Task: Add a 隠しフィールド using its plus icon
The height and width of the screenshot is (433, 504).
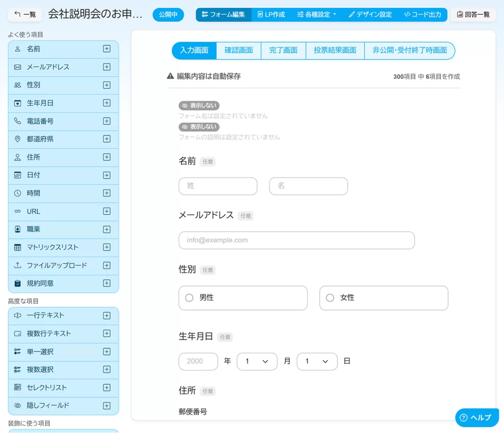Action: [x=106, y=405]
